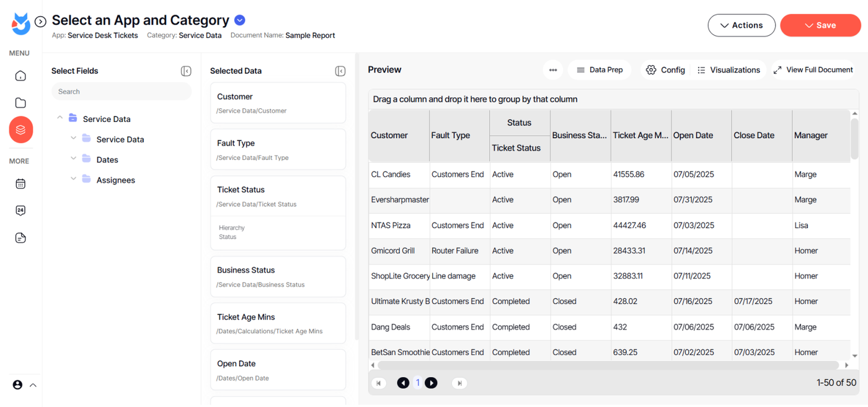Open the calendar icon under MORE
The height and width of the screenshot is (407, 868).
20,184
